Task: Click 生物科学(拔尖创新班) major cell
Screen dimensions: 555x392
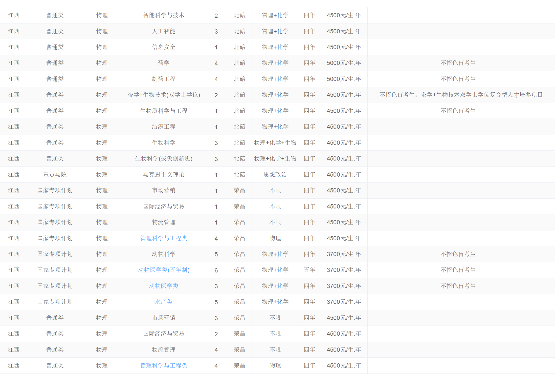Action: click(164, 159)
